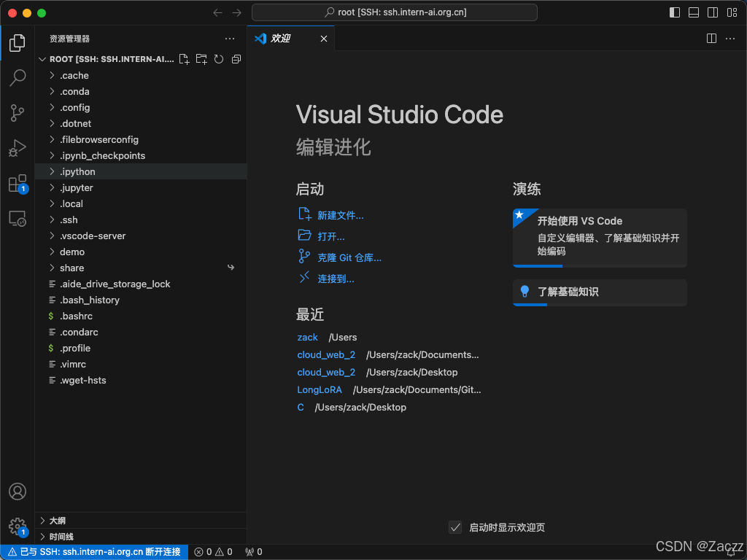Screen dimensions: 747x560
Task: Open the customize layout icon
Action: (x=732, y=12)
